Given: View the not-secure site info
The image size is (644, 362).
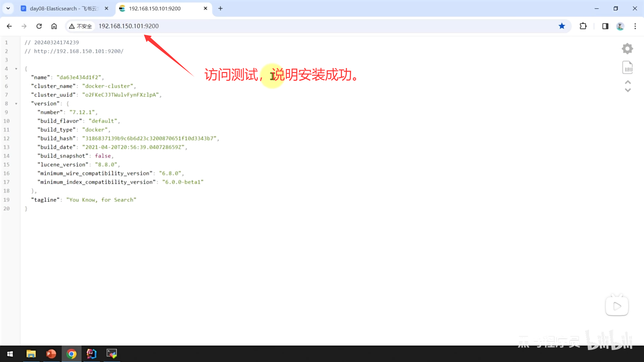Looking at the screenshot, I should [80, 26].
